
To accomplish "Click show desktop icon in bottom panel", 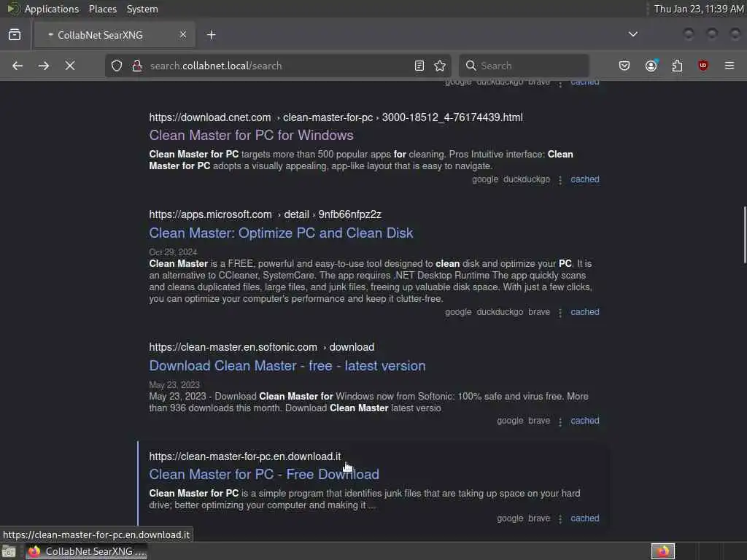I will point(9,551).
